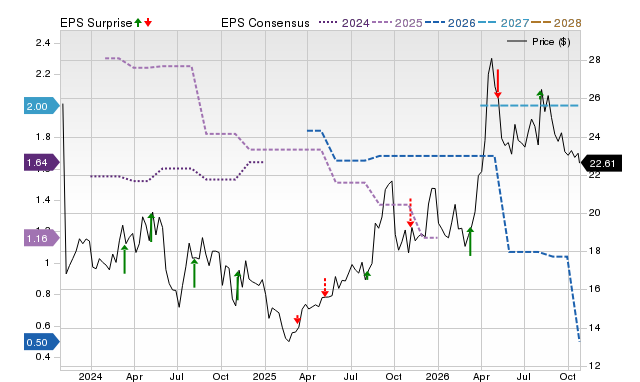This screenshot has width=640, height=382.
Task: Click the 2.2 label on the EPS axis
Action: point(43,74)
